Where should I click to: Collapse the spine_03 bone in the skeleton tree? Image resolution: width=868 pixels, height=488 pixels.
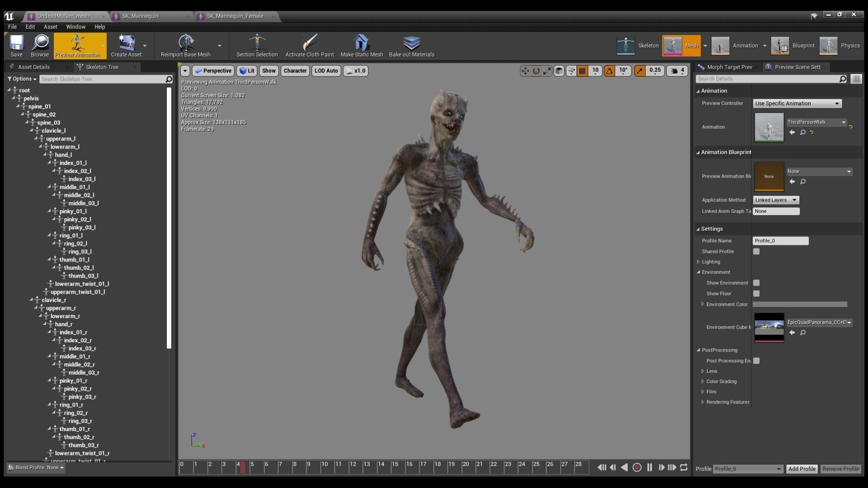click(27, 122)
